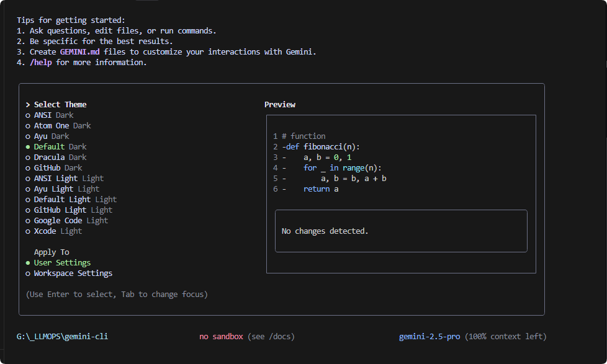The height and width of the screenshot is (364, 607).
Task: Apply theme to User Settings
Action: [58, 263]
